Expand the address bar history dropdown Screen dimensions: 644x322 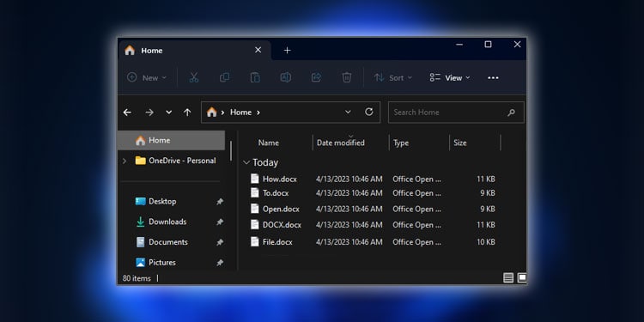click(348, 112)
